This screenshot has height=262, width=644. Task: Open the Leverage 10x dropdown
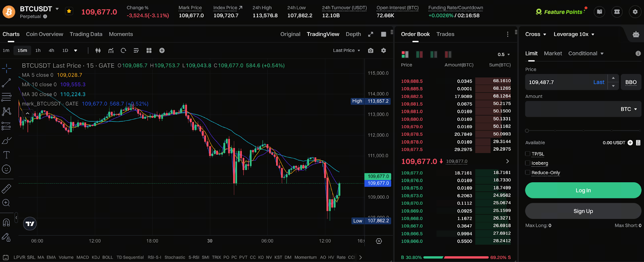point(574,34)
